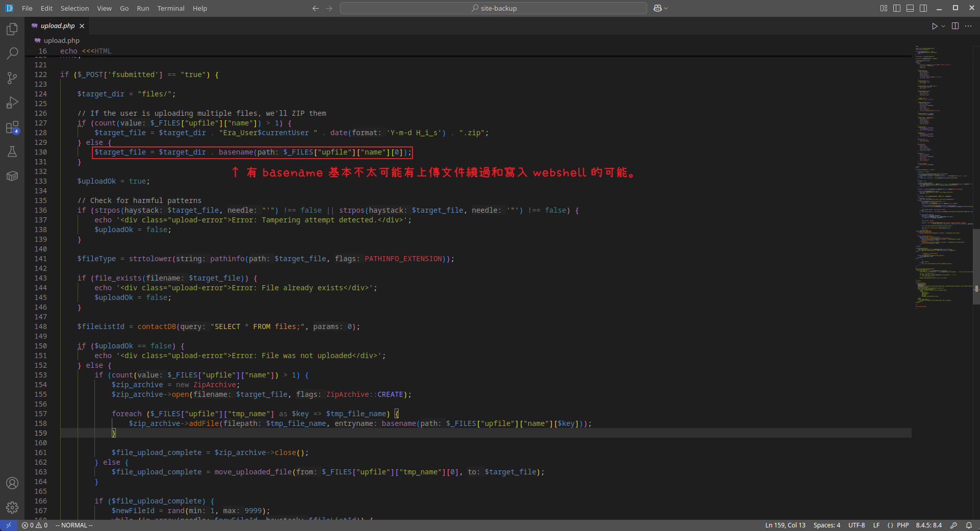Viewport: 980px width, 531px height.
Task: Open the Testing flask icon view
Action: [x=12, y=151]
